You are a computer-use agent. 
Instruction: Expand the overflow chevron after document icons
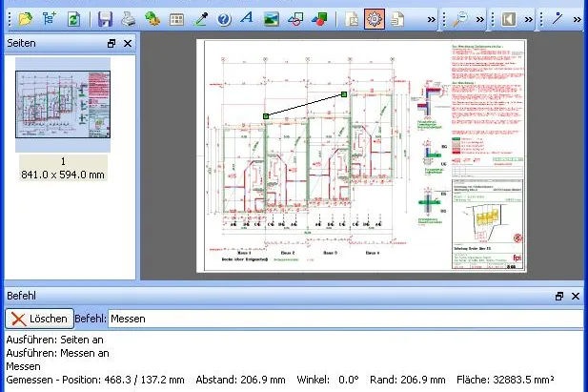tap(432, 19)
